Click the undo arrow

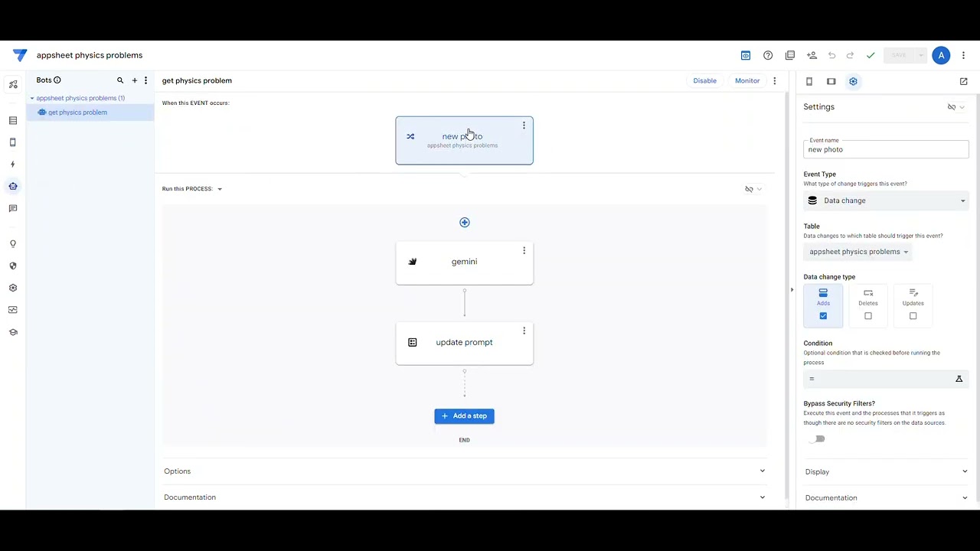point(832,55)
